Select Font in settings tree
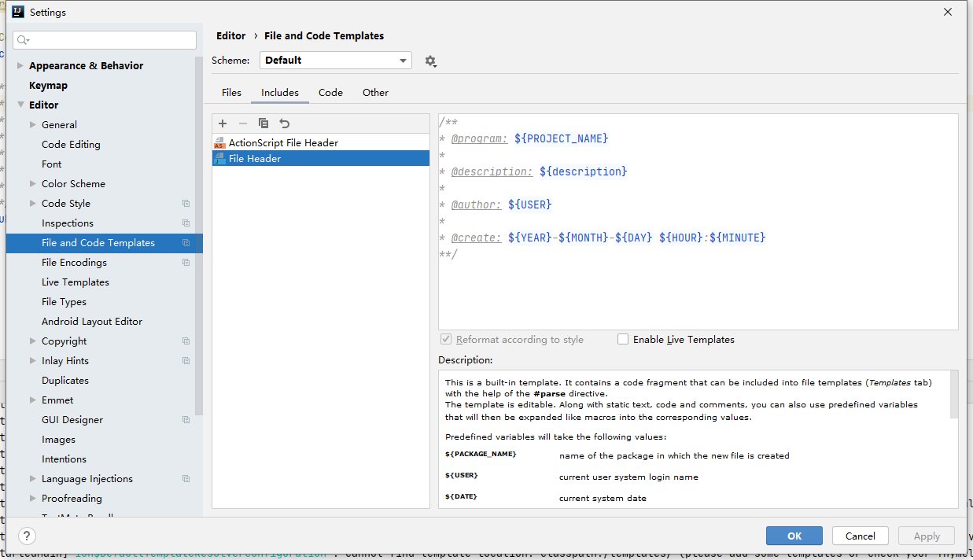Screen dimensions: 973x560 52,164
